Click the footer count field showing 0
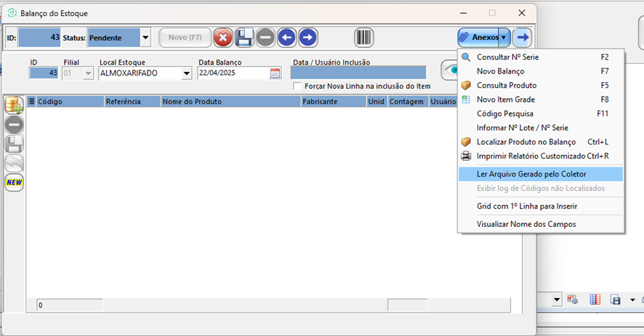The height and width of the screenshot is (336, 644). coord(69,305)
